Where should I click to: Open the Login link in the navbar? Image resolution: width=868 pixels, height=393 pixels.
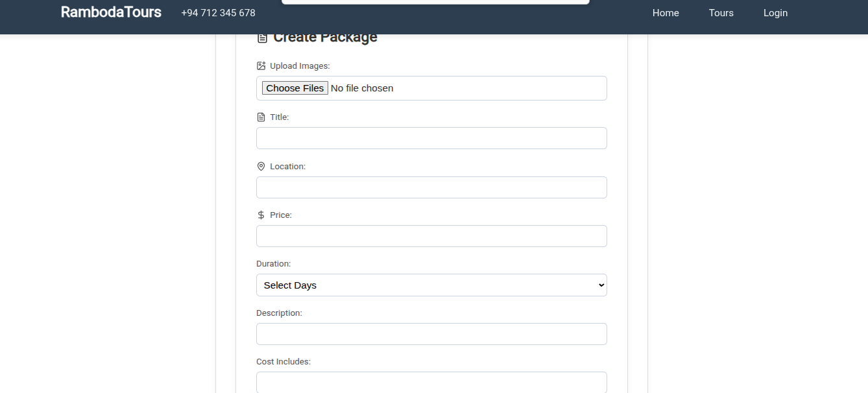pos(775,13)
